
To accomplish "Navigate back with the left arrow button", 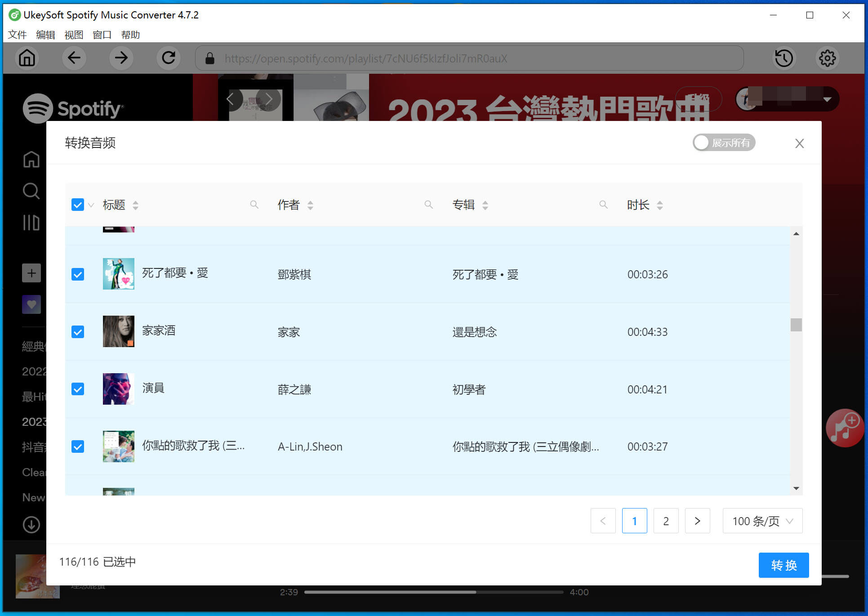I will [74, 58].
